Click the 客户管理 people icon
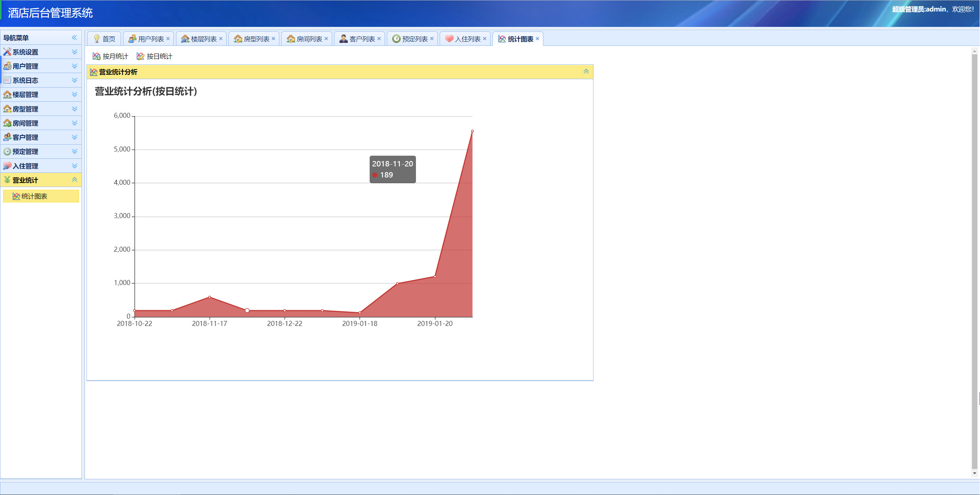Viewport: 980px width, 495px height. point(7,137)
